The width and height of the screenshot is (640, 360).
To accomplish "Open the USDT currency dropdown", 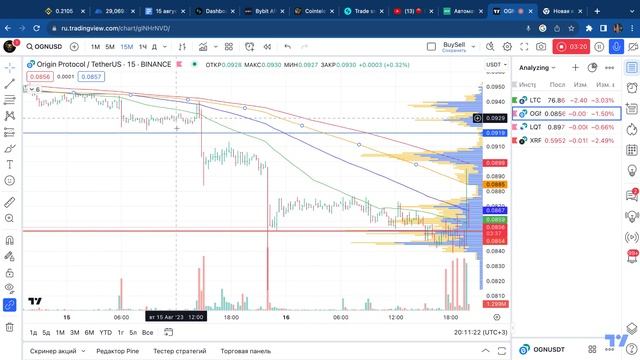I will click(x=496, y=64).
